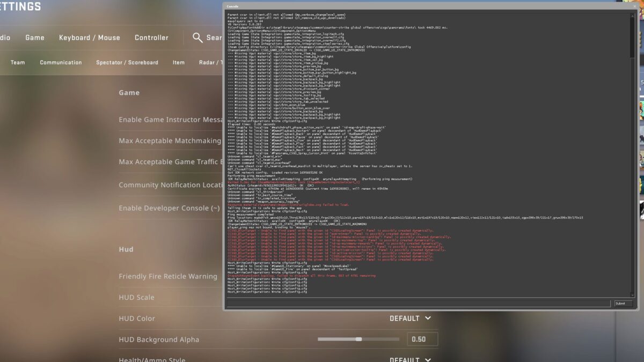Click console line 'Performing ping measurement'
This screenshot has height=362, width=644.
251,175
